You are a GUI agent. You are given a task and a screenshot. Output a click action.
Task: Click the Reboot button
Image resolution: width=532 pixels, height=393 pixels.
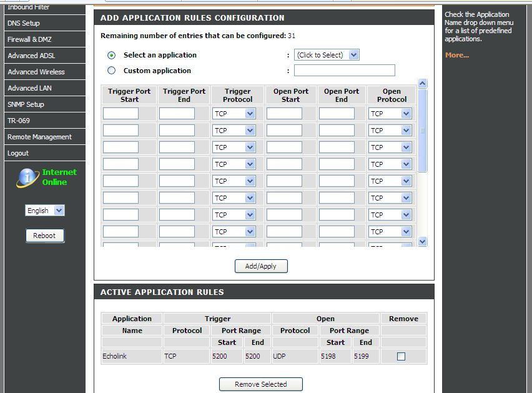pyautogui.click(x=45, y=236)
